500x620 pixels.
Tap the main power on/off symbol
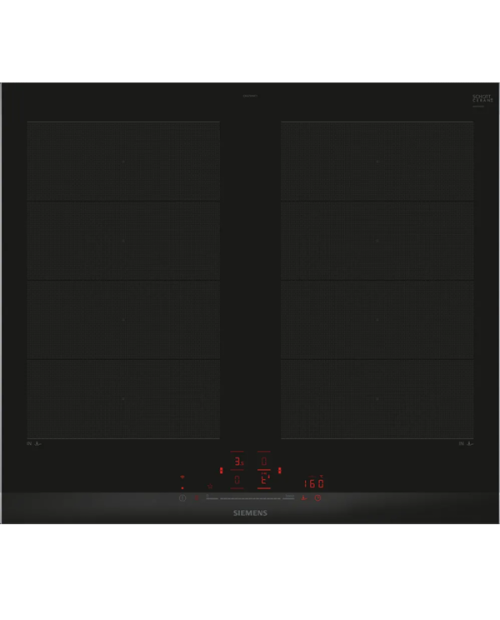182,498
